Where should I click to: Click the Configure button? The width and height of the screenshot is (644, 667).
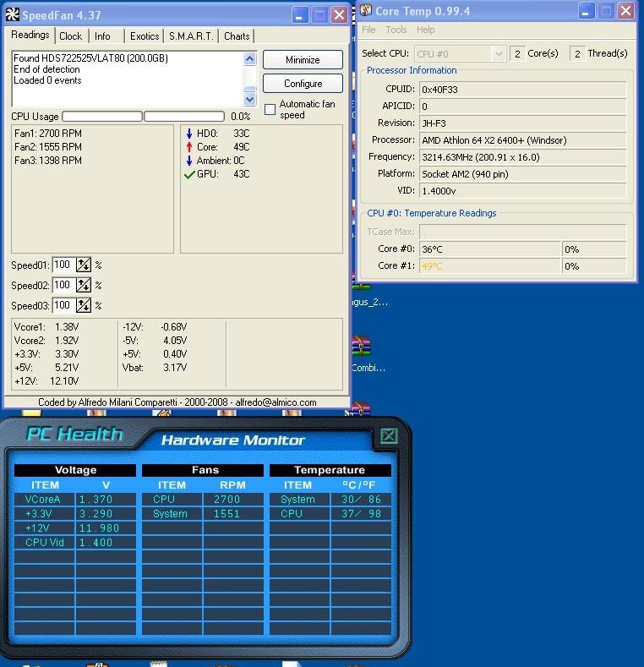coord(303,84)
